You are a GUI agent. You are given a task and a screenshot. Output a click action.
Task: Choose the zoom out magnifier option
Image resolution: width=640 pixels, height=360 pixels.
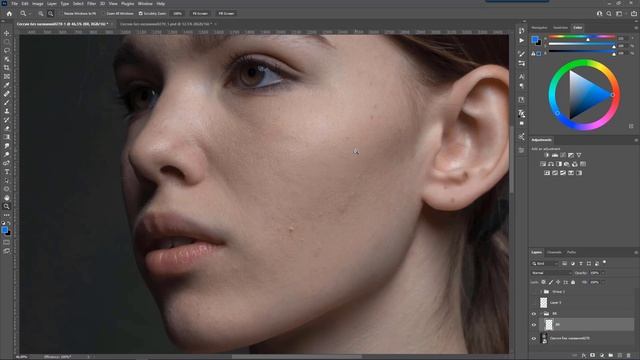51,13
